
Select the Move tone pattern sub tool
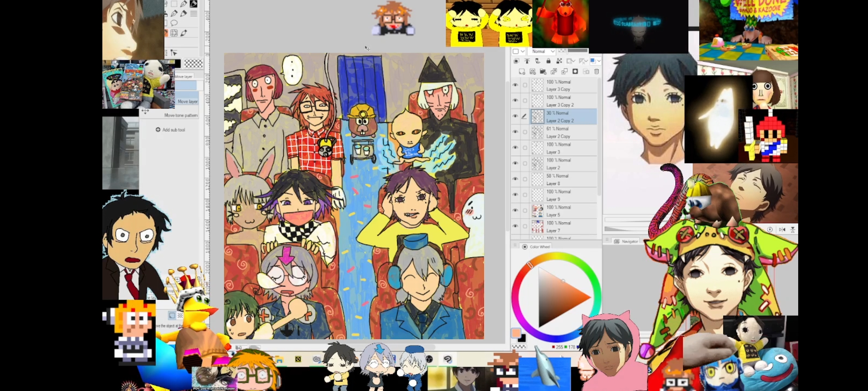click(180, 115)
